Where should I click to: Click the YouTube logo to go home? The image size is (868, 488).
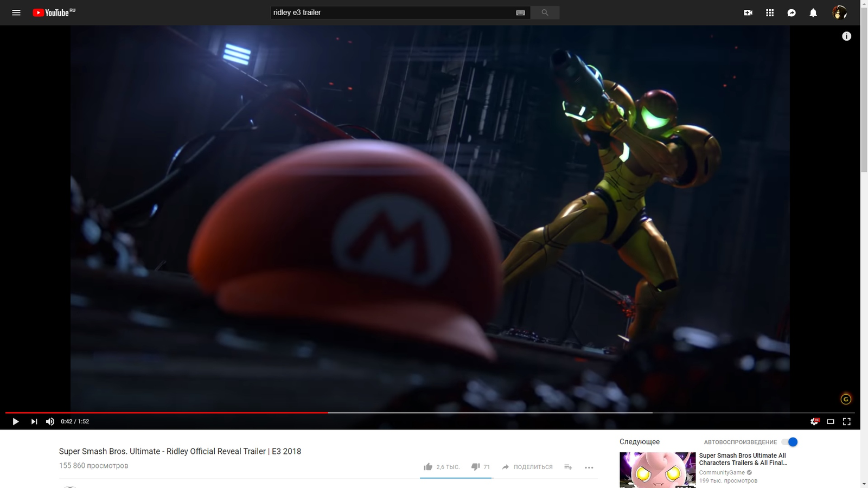point(53,12)
